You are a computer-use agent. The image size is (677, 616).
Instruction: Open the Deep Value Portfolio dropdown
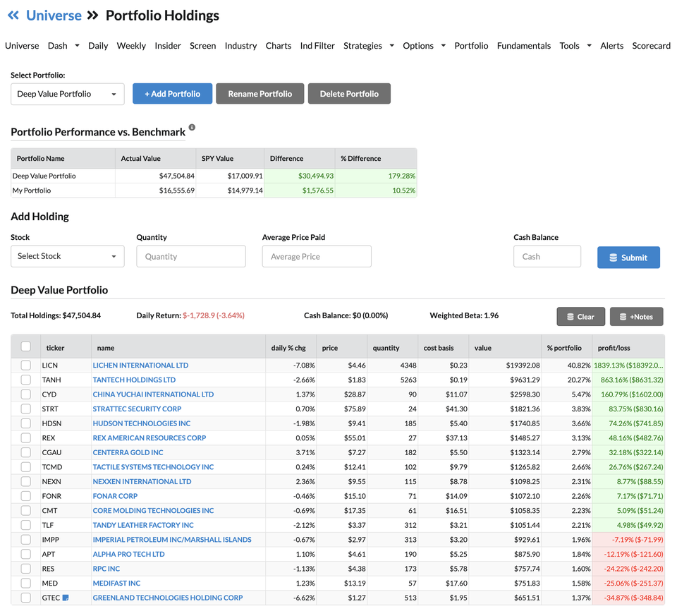point(68,94)
